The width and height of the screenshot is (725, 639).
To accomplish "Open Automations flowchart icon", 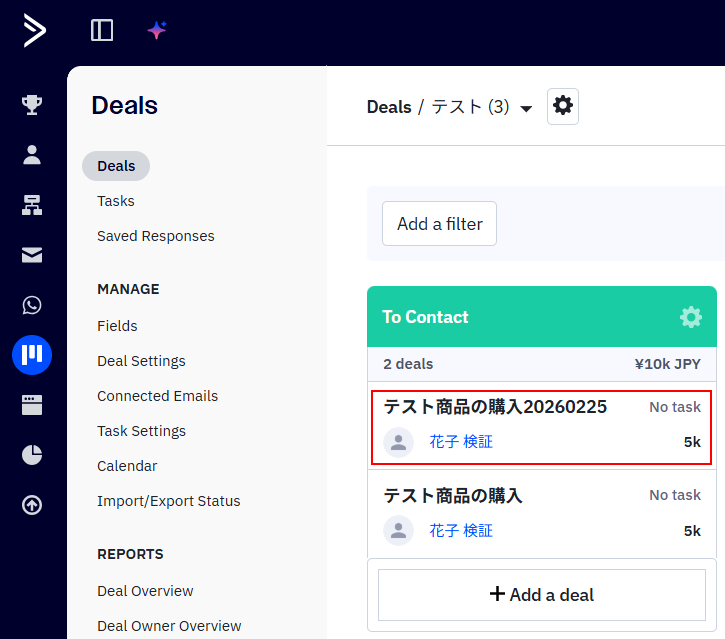I will point(32,205).
